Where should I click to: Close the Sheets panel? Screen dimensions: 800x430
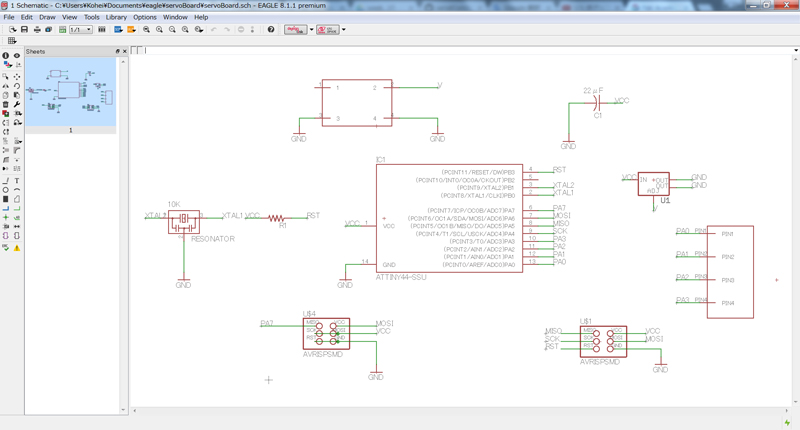[124, 52]
